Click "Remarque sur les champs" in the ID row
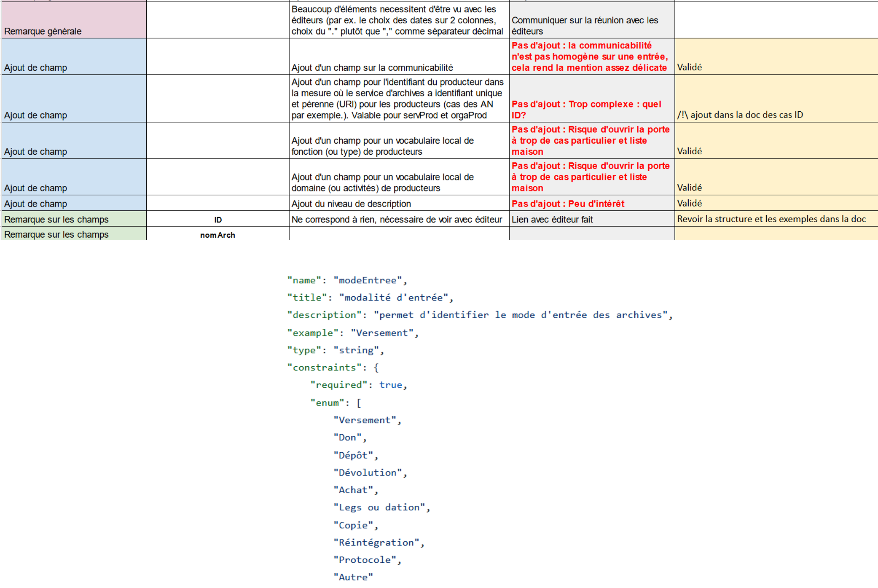 click(x=74, y=219)
